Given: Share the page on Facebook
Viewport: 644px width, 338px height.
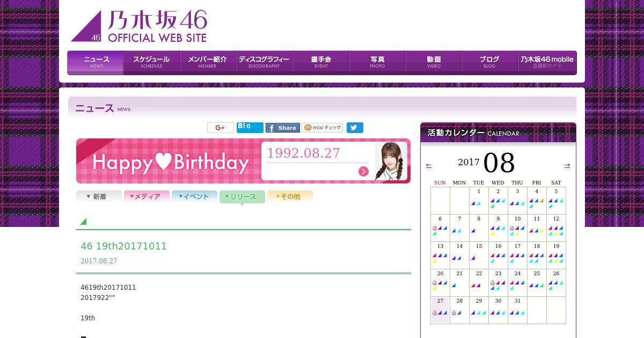Looking at the screenshot, I should tap(282, 128).
